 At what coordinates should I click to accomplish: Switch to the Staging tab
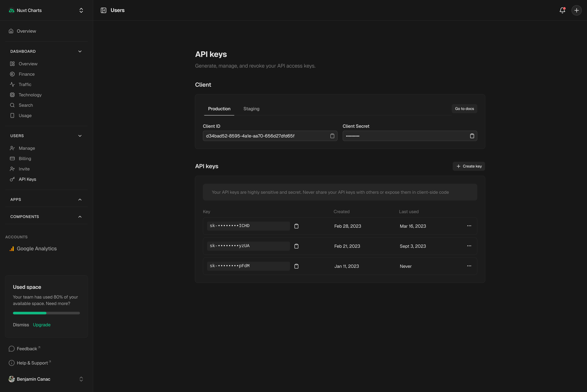tap(251, 109)
